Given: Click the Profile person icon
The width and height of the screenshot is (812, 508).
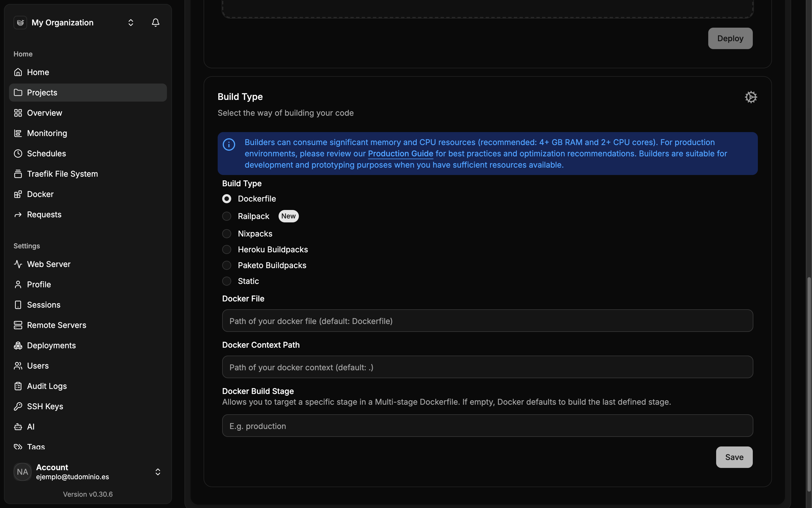Looking at the screenshot, I should [x=18, y=284].
